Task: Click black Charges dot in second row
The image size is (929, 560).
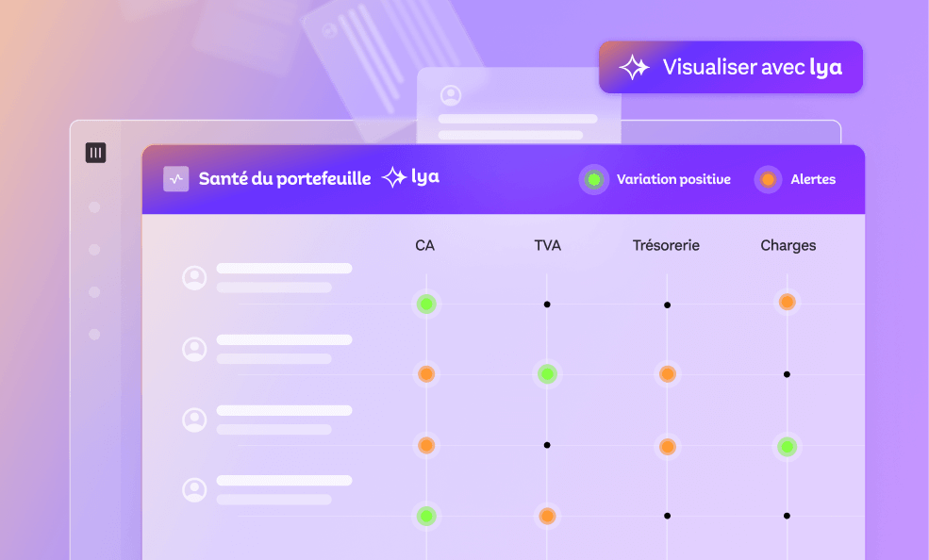Action: point(787,374)
